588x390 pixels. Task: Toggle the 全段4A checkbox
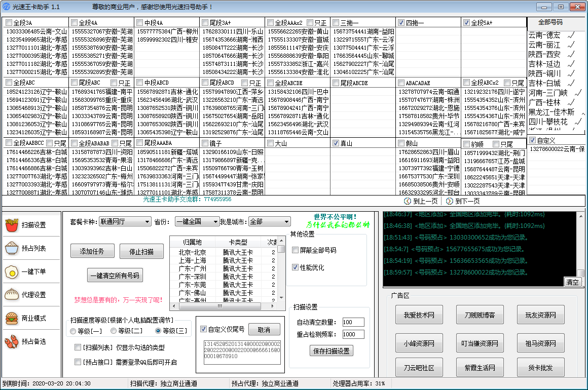(x=74, y=23)
